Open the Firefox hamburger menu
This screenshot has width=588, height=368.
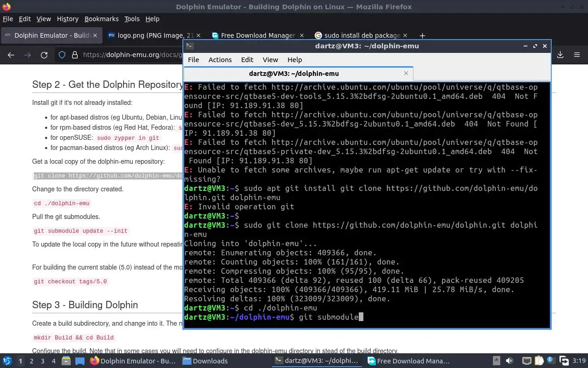577,55
